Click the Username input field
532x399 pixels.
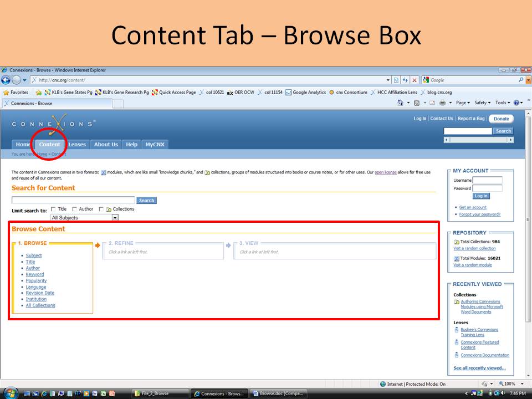click(487, 180)
